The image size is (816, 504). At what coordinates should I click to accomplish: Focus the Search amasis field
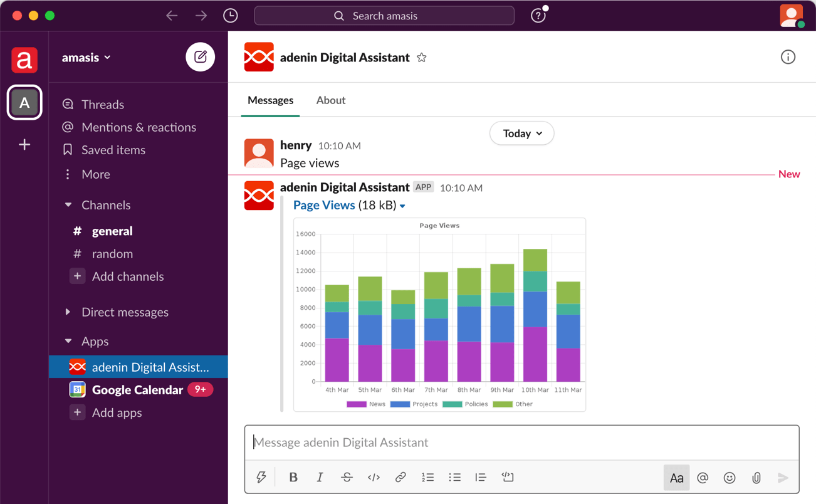tap(384, 16)
